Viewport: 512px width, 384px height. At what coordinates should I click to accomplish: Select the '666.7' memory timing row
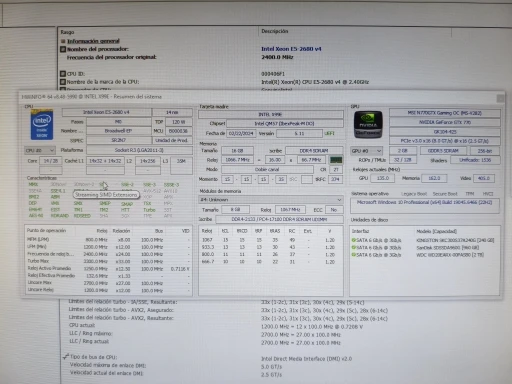(x=271, y=262)
